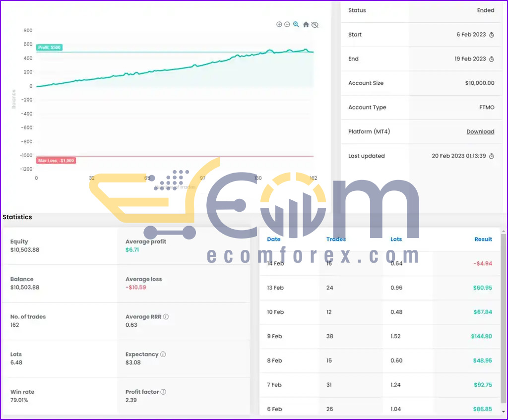
Task: Click the Expectancy value $3.08
Action: coord(133,362)
